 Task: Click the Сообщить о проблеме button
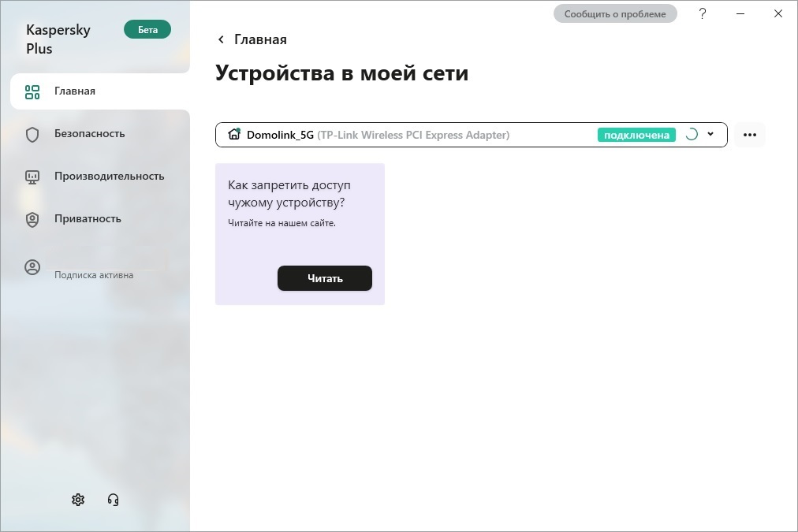(x=615, y=13)
